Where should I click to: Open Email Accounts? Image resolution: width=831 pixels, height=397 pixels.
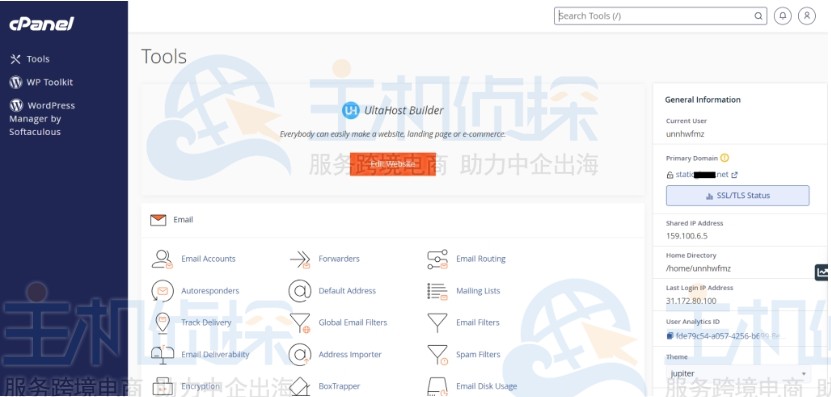[208, 259]
